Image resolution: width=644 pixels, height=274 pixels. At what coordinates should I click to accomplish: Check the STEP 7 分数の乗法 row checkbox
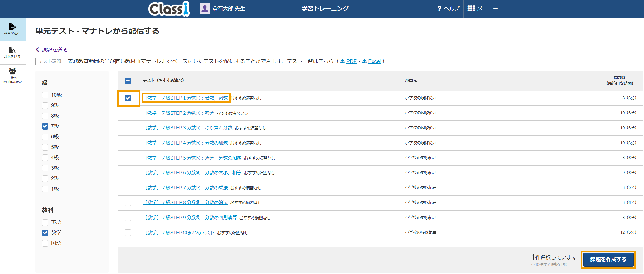[x=128, y=188]
